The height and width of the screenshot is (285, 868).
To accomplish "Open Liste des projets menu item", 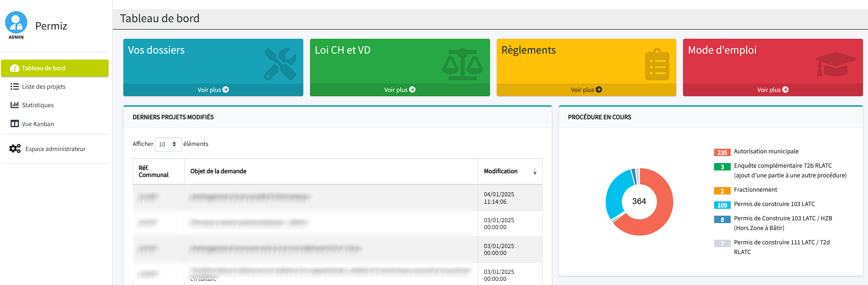I will pyautogui.click(x=55, y=86).
